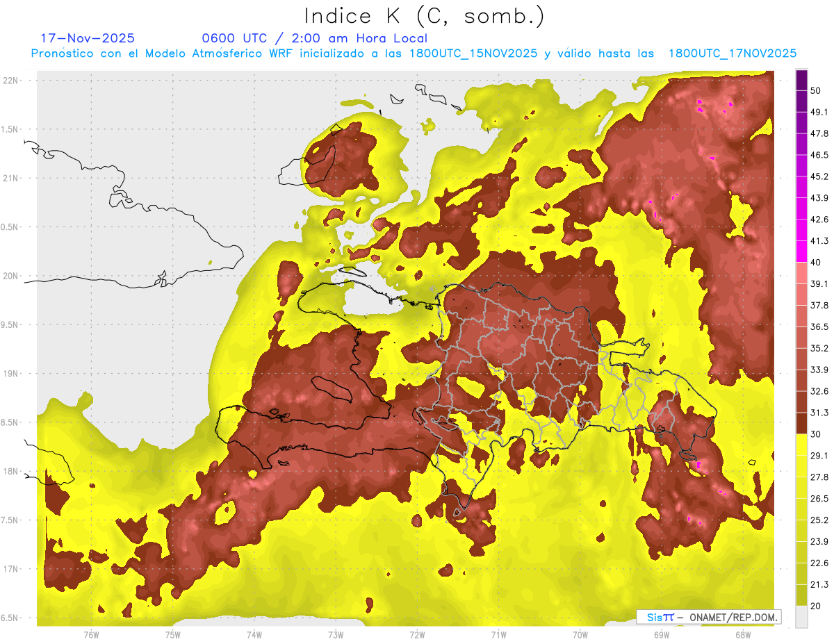Click the '17N' latitude label
Image resolution: width=834 pixels, height=644 pixels.
click(10, 569)
